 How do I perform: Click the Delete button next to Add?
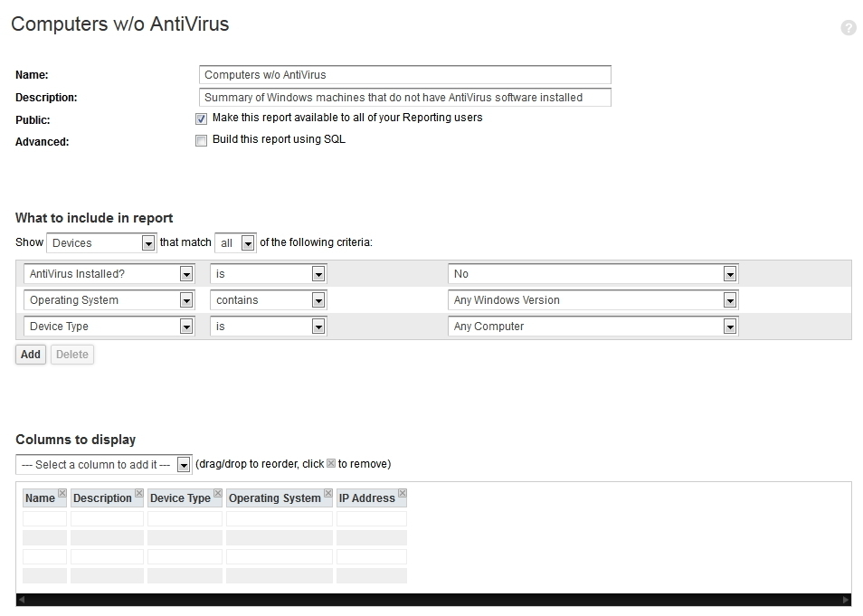tap(72, 355)
